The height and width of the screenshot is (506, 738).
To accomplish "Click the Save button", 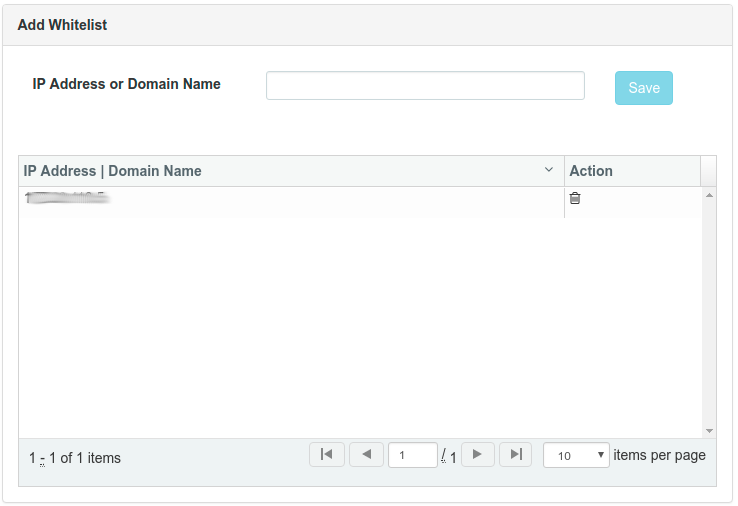I will 644,88.
